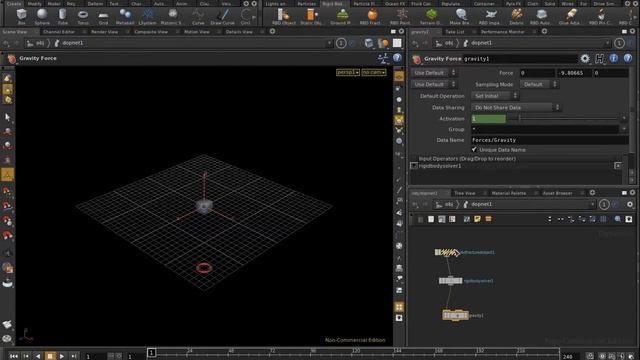Screen dimensions: 640x360
Task: Select the Torus shelf tool
Action: click(83, 16)
